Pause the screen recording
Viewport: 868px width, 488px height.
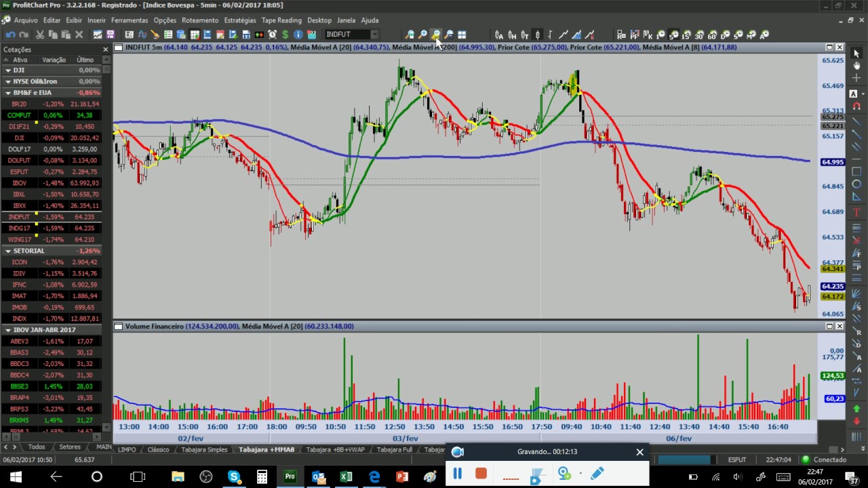click(457, 474)
